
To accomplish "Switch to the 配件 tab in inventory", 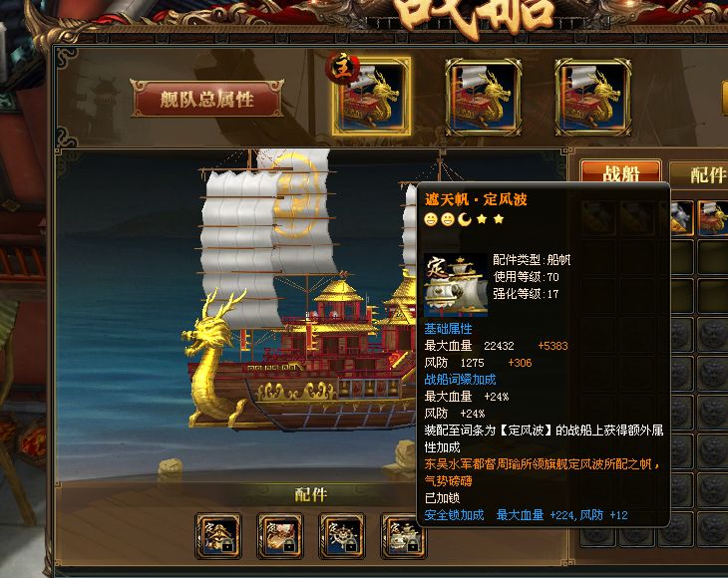I will 701,174.
